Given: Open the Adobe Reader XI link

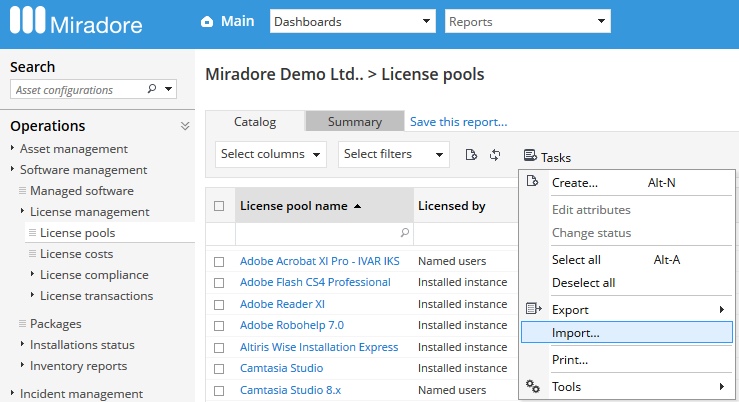Looking at the screenshot, I should pos(282,304).
